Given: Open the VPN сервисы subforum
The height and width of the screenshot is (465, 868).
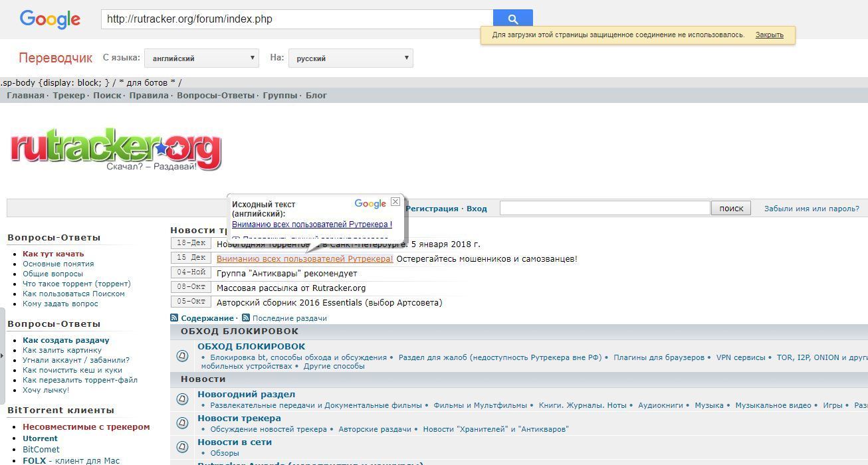Looking at the screenshot, I should click(740, 357).
